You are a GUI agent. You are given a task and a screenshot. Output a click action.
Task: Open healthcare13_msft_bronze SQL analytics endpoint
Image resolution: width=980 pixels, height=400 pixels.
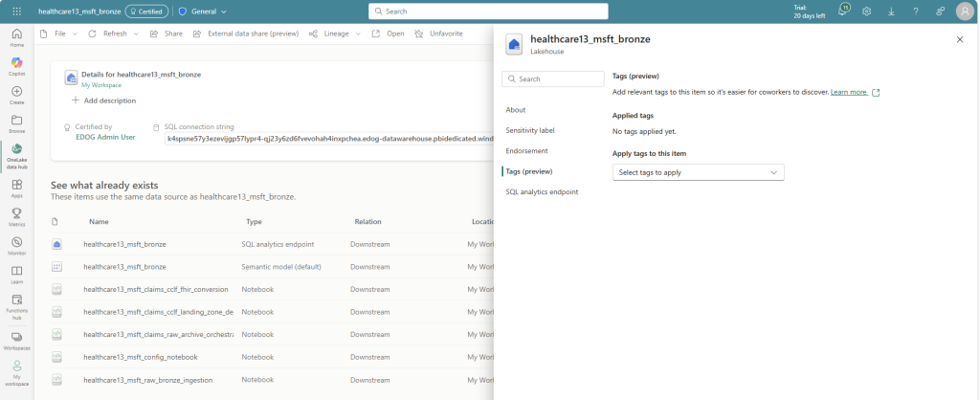[125, 244]
